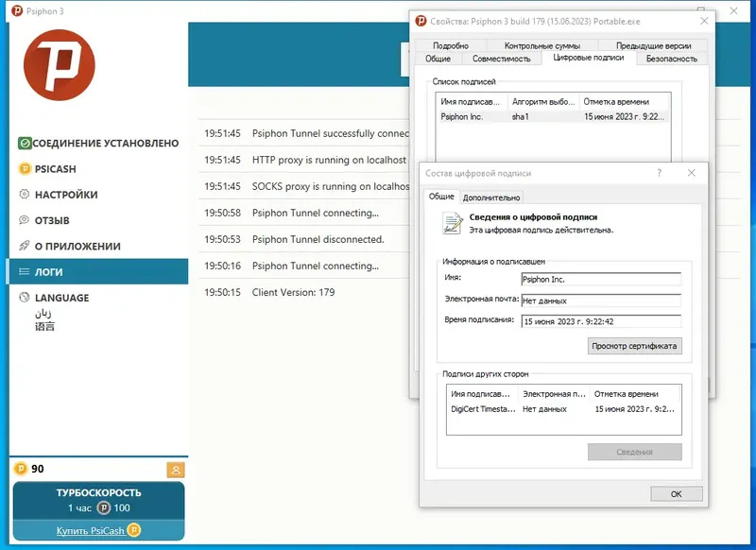Screen dimensions: 756x550
Task: Click the feedback speech bubble icon
Action: point(25,220)
